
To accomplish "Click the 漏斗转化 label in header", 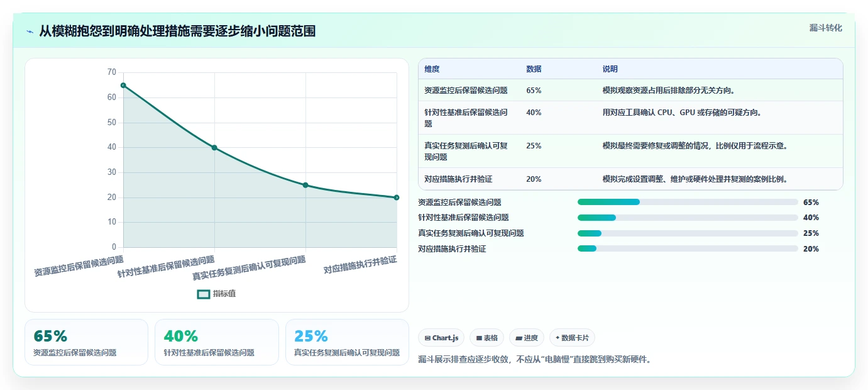I will [x=826, y=28].
